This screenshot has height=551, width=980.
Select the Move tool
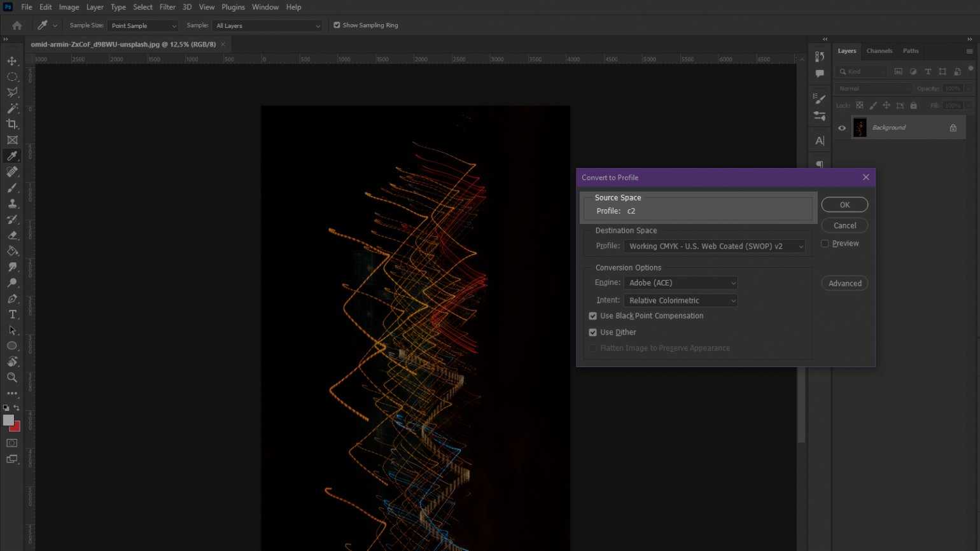pos(12,61)
